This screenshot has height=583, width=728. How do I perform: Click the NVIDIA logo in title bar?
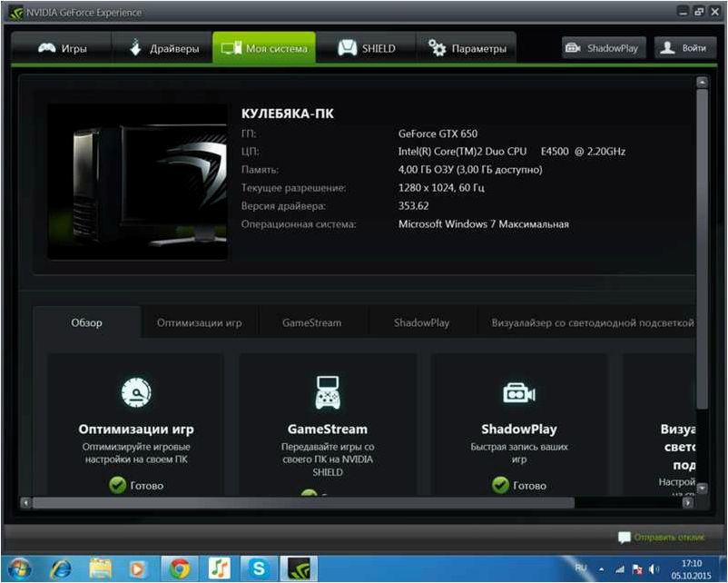[16, 13]
